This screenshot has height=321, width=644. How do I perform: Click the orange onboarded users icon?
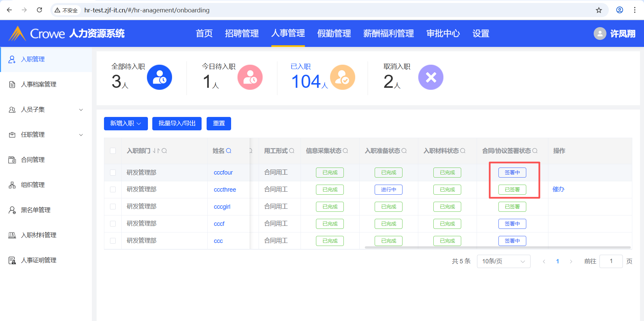click(342, 77)
